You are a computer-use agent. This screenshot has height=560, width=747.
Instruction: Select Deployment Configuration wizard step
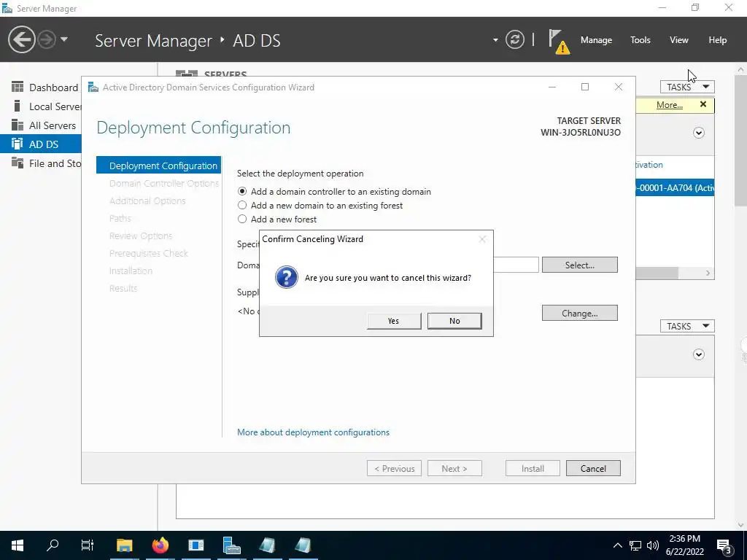[x=158, y=166]
